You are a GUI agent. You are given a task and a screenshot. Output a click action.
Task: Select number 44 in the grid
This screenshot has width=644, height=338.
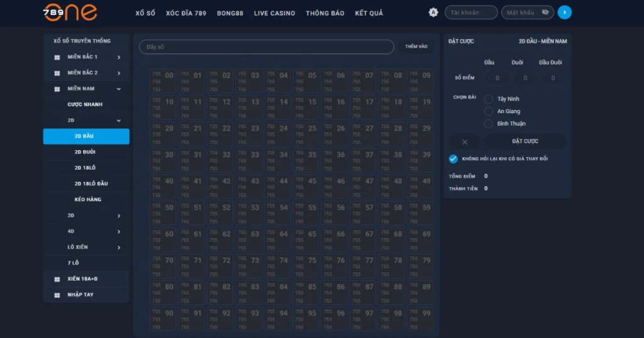277,187
